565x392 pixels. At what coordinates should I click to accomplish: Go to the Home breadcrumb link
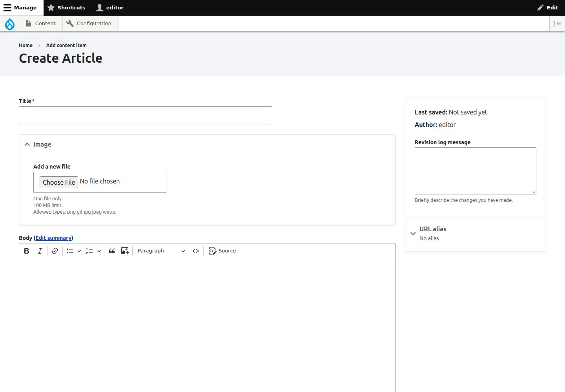click(26, 45)
